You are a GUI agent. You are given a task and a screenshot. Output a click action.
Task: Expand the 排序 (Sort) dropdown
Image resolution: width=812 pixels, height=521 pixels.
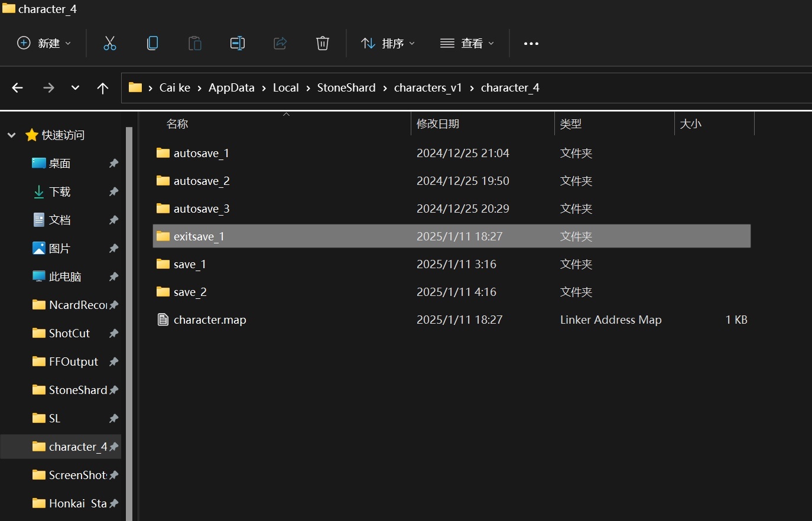[388, 43]
